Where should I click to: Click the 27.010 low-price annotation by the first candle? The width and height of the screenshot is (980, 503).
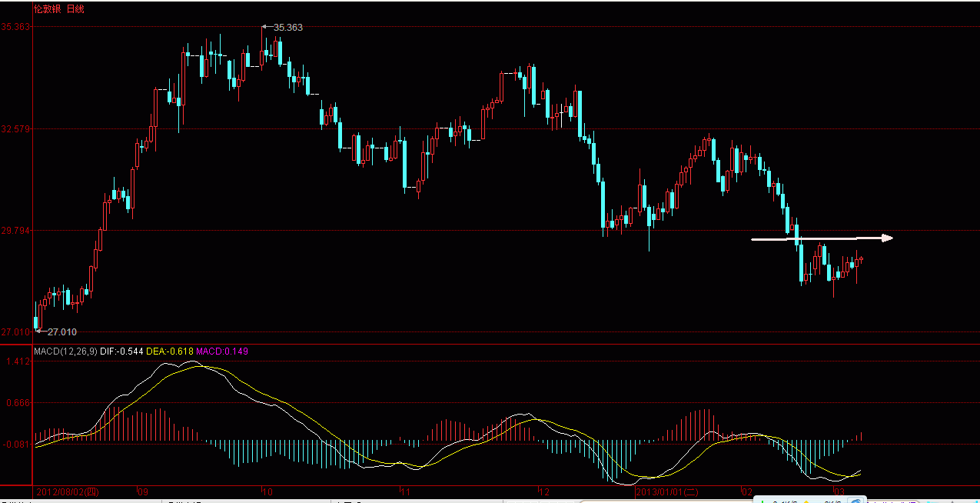62,331
